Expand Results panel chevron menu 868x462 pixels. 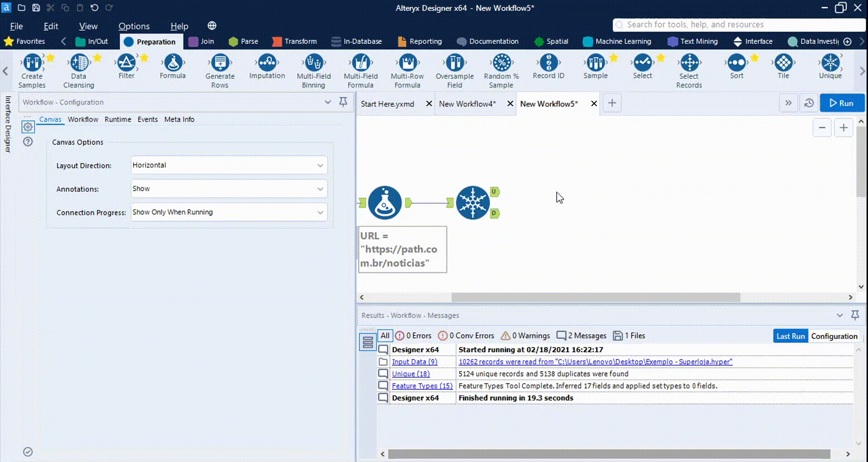point(839,315)
